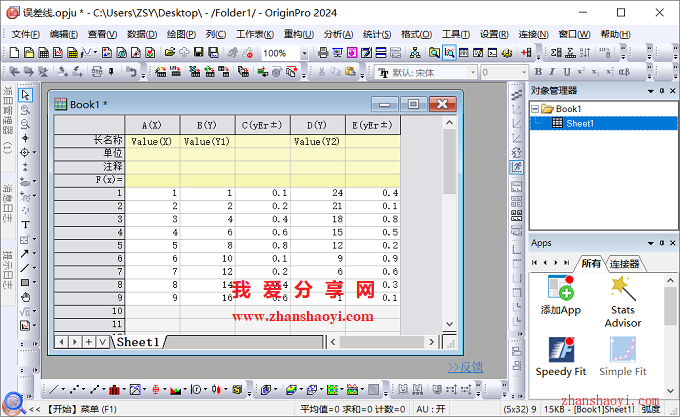Image resolution: width=680 pixels, height=417 pixels.
Task: Save the project with the floppy disk icon
Action: 199,53
